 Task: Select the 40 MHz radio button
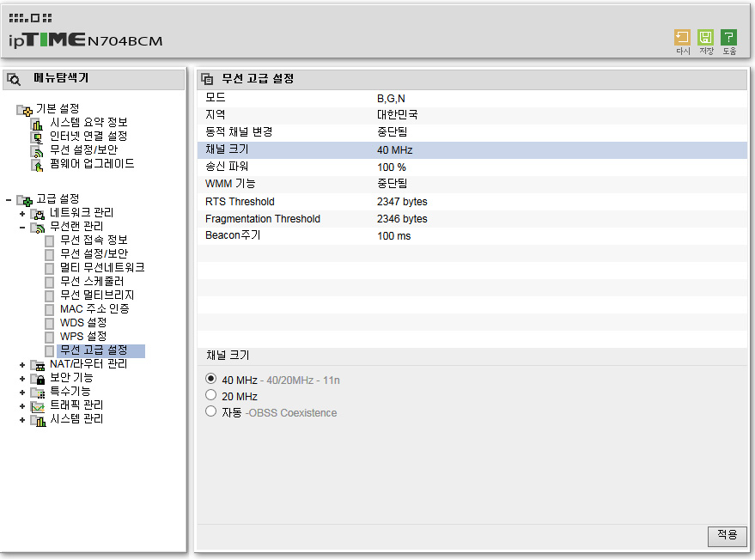click(x=211, y=379)
